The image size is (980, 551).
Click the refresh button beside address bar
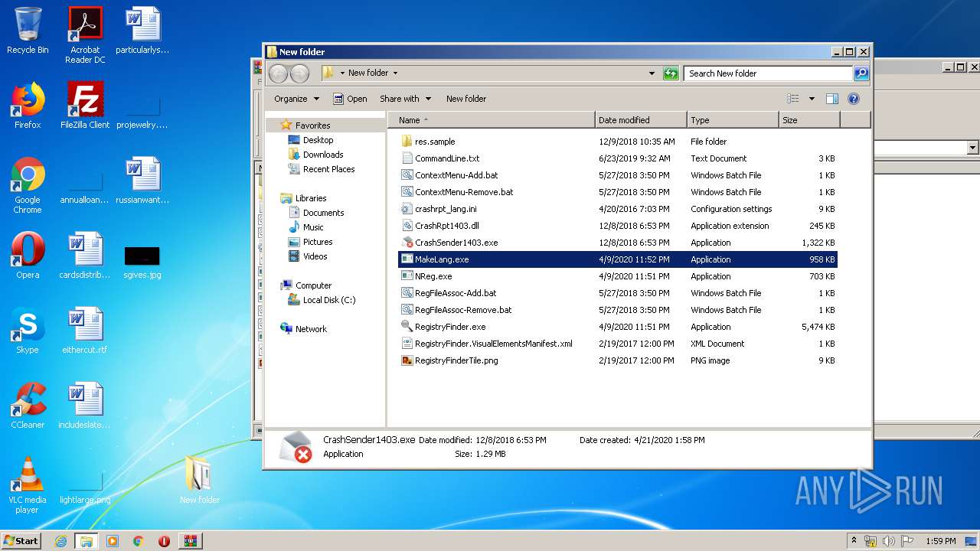[x=671, y=73]
